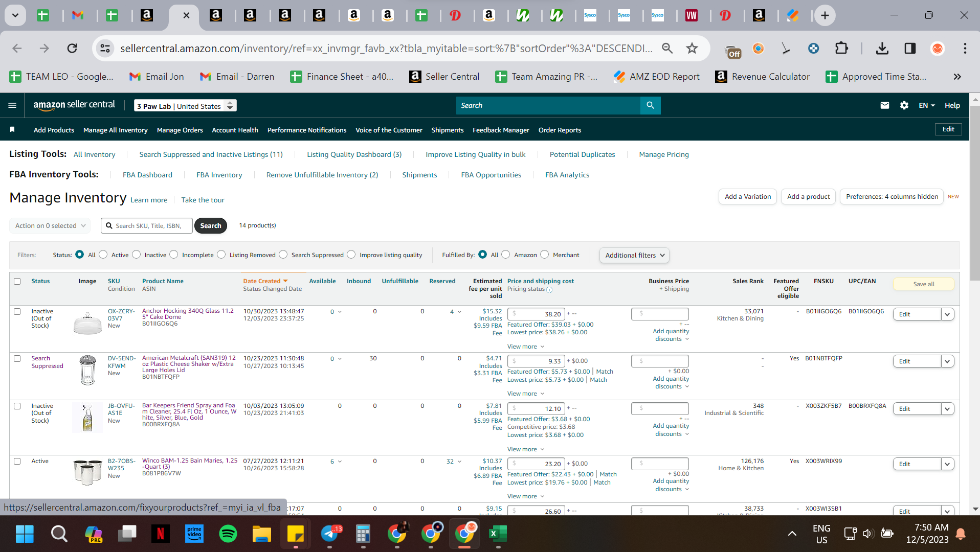Bookmark this page with the star icon
Screen dimensions: 980x552
[692, 48]
